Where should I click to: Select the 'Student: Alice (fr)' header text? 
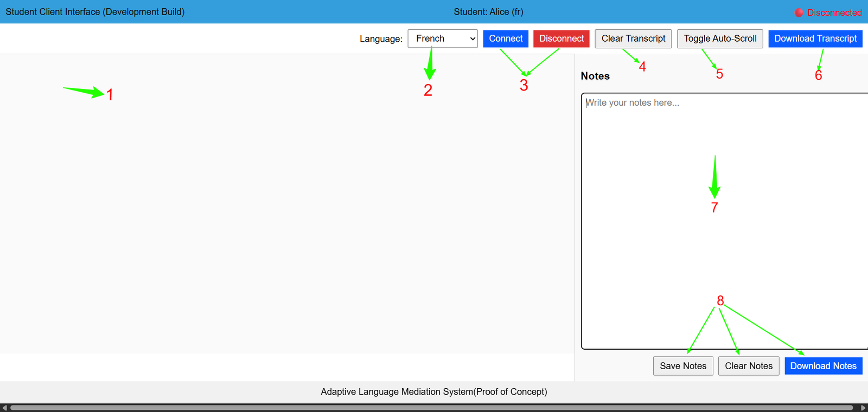pos(488,12)
